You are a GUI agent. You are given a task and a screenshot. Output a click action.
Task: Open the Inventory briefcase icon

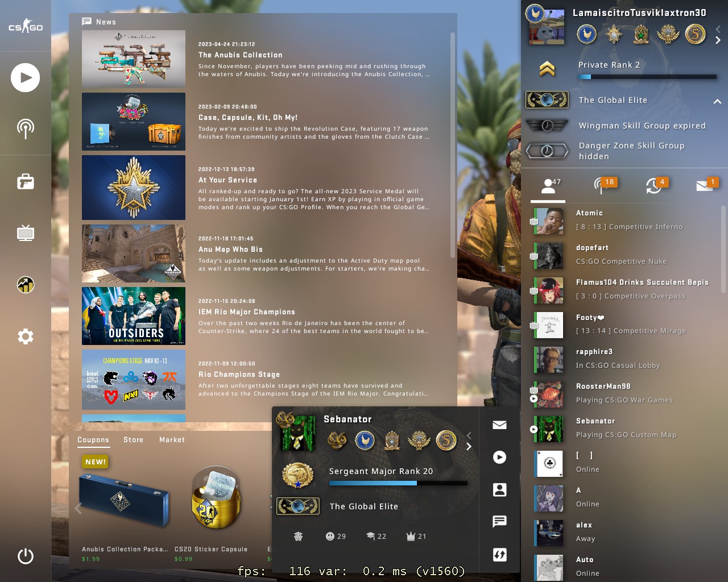[x=26, y=182]
